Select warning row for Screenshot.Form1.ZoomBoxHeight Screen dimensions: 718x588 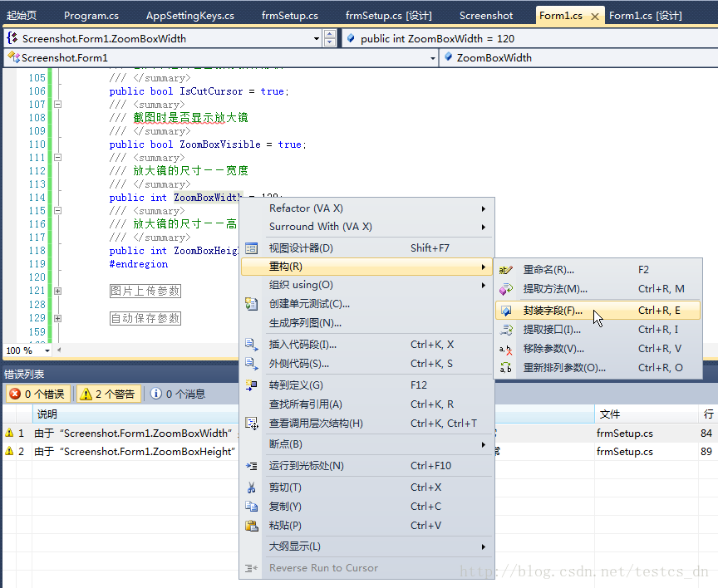359,452
